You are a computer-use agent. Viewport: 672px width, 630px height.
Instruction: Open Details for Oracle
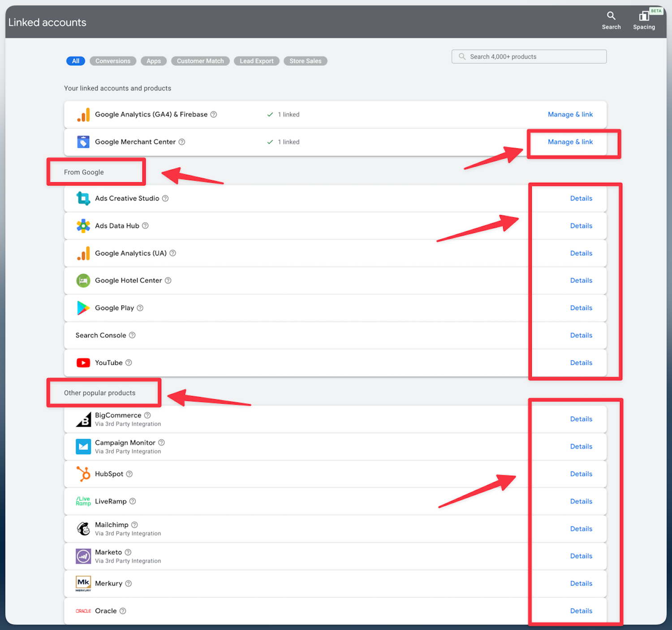581,611
